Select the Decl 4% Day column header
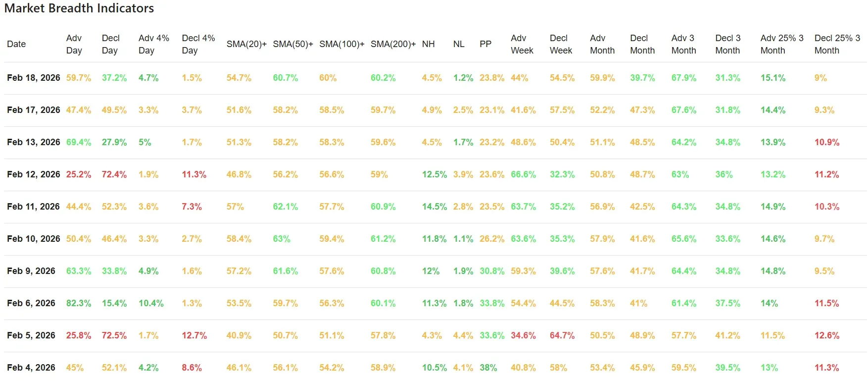Screen dimensions: 868x381 (198, 44)
